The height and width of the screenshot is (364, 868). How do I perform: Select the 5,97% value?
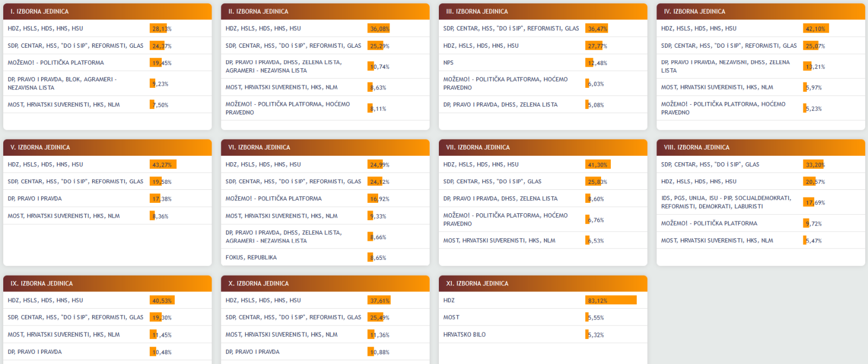pyautogui.click(x=814, y=87)
